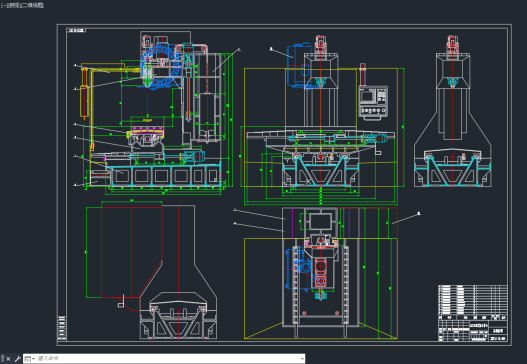Open the recent commands dropdown
This screenshot has width=527, height=364.
pos(30,359)
